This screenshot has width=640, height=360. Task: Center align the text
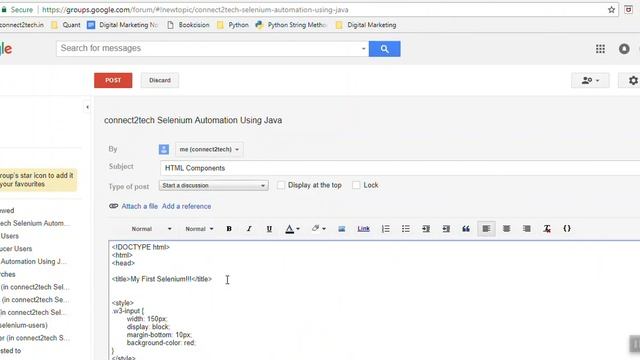[x=507, y=229]
